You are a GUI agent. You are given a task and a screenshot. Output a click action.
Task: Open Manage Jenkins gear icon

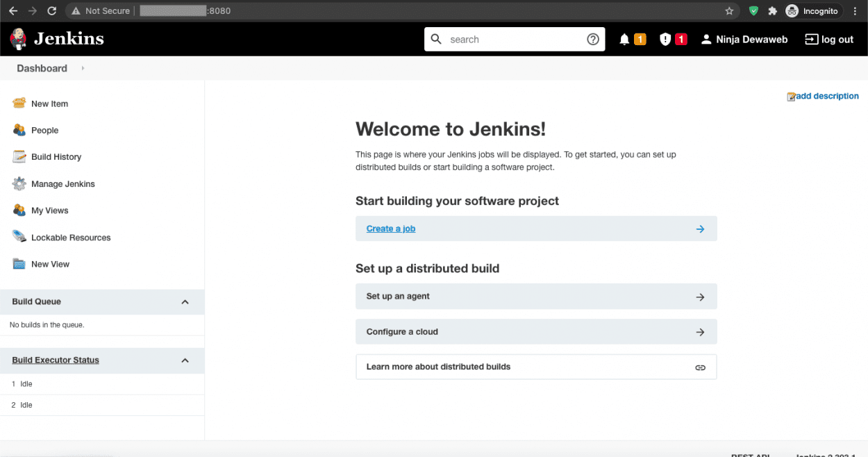click(x=19, y=184)
